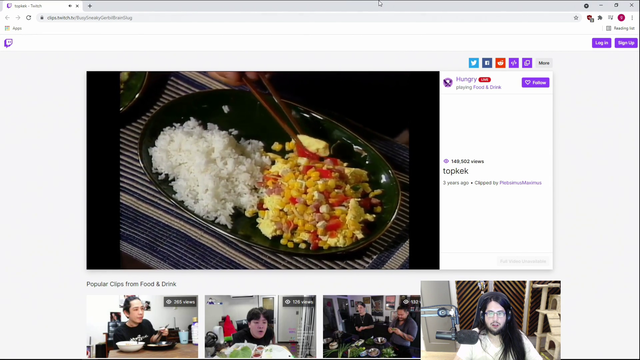
Task: Open the More sharing options
Action: (x=544, y=63)
